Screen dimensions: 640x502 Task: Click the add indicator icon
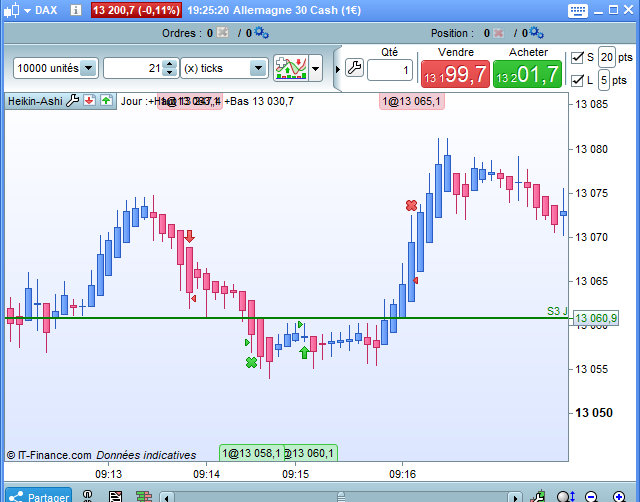point(291,68)
